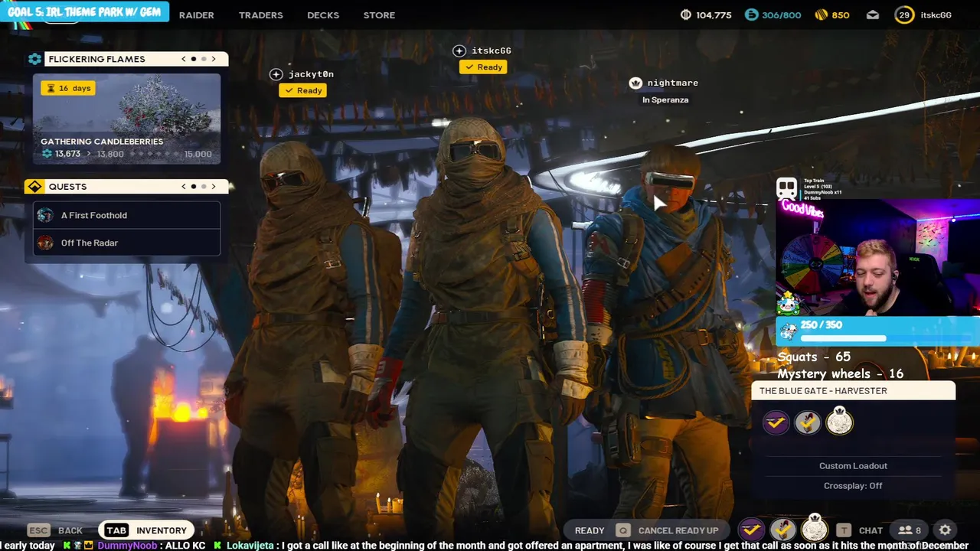Open Off The Radar quest
980x551 pixels.
[x=127, y=243]
